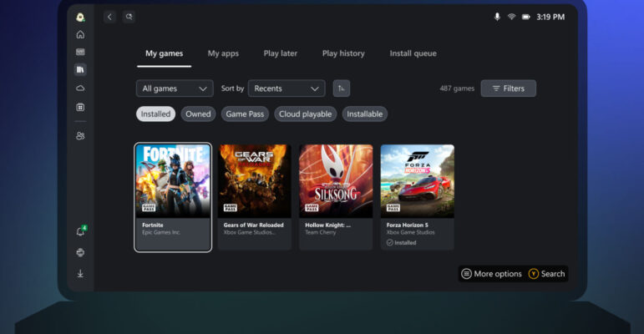The image size is (644, 334).
Task: Switch to the My games tab
Action: point(165,53)
